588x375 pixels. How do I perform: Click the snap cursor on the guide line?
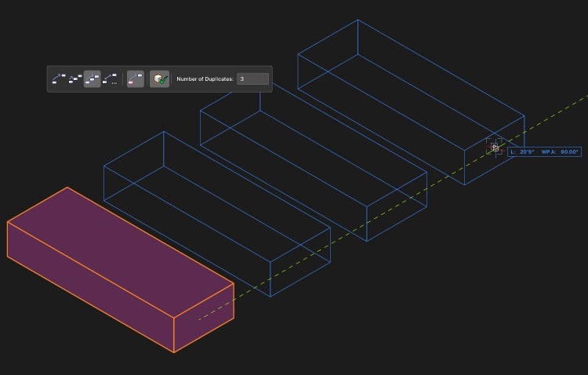coord(495,147)
